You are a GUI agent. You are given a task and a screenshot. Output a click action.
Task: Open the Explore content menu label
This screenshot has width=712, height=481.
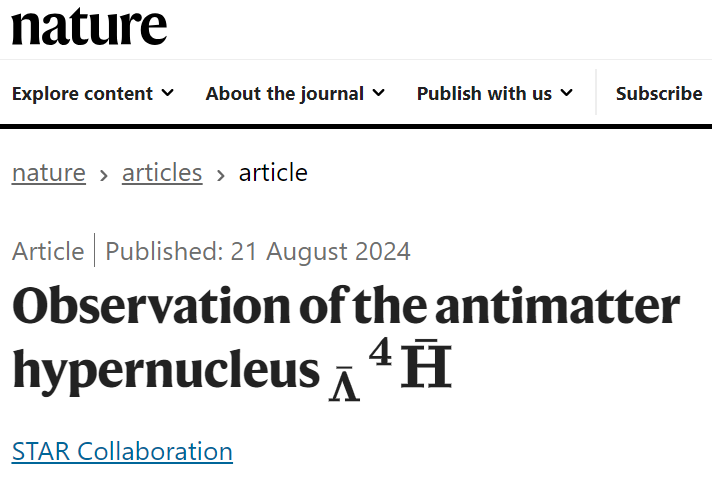pos(82,94)
